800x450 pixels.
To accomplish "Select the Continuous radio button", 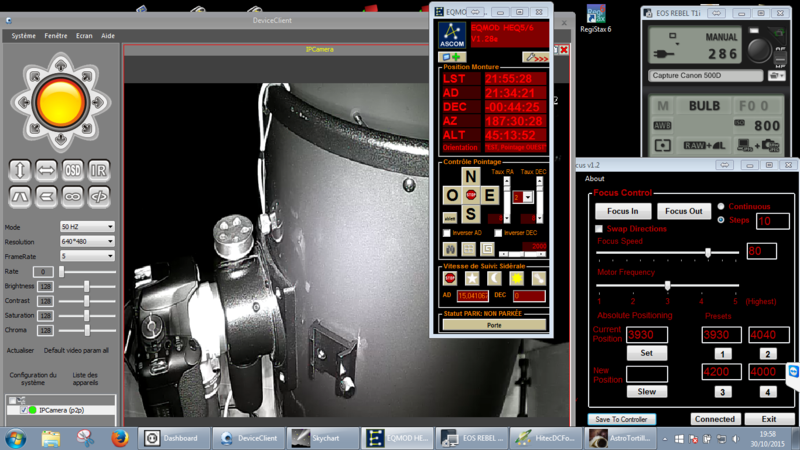I will pos(721,206).
